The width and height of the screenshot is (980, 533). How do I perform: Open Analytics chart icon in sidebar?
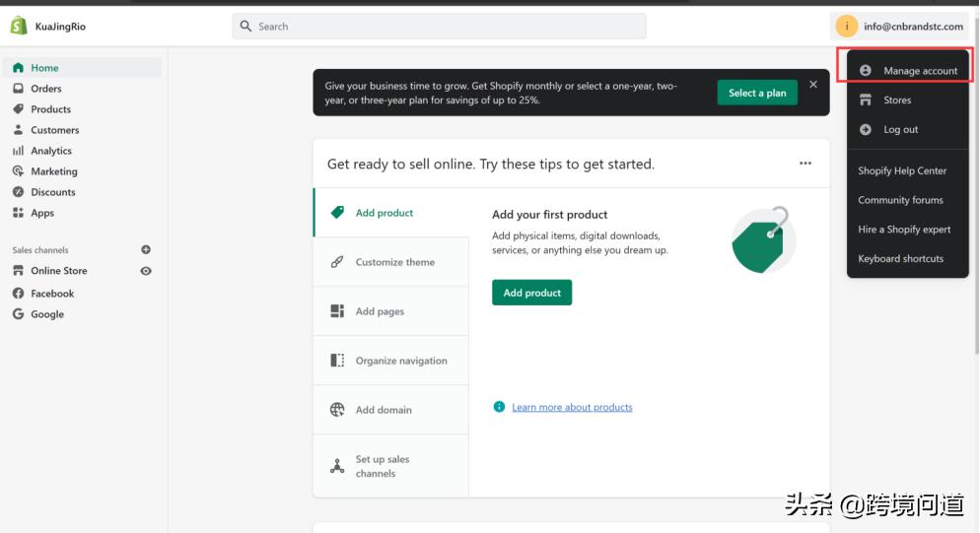tap(18, 151)
